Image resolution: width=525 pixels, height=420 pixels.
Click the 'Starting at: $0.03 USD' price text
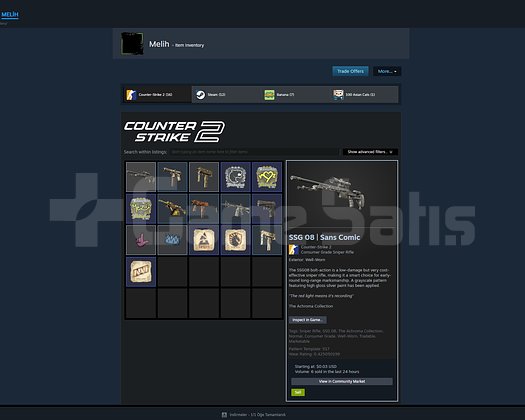[x=316, y=366]
